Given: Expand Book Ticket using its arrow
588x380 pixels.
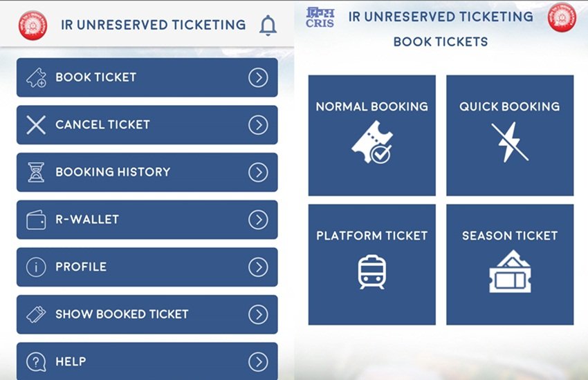Looking at the screenshot, I should [x=258, y=77].
